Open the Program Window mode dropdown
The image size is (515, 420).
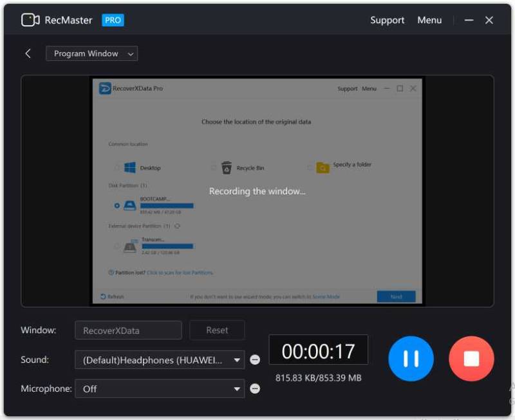91,53
